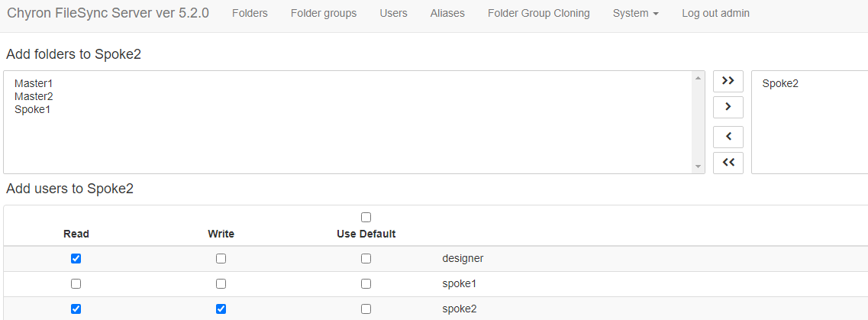Open the Folder groups page

click(324, 14)
